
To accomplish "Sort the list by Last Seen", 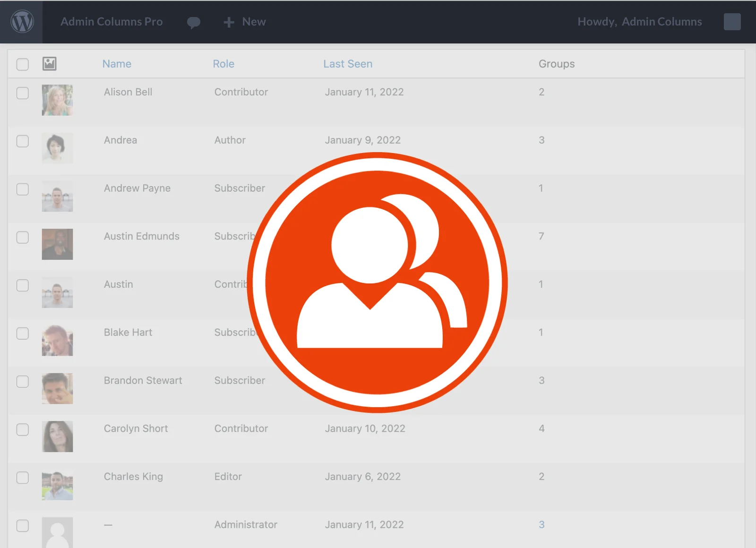I will pos(348,64).
